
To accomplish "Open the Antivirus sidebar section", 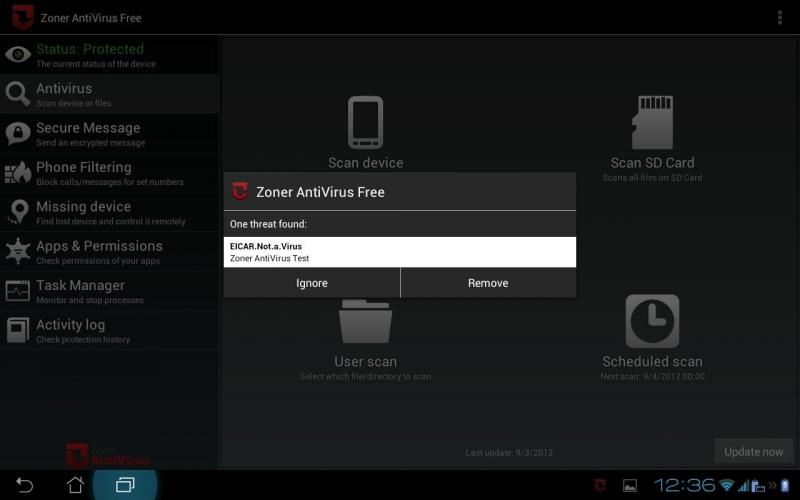I will coord(110,95).
